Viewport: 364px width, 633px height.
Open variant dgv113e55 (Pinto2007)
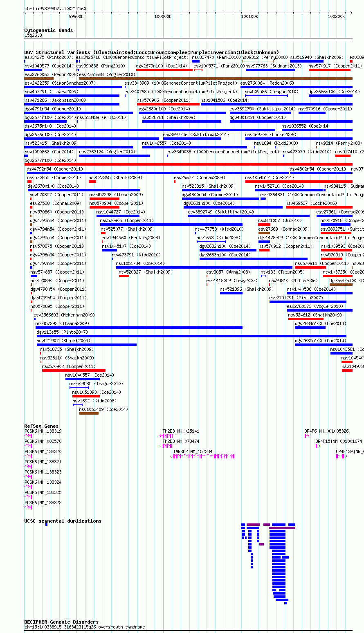(62, 332)
